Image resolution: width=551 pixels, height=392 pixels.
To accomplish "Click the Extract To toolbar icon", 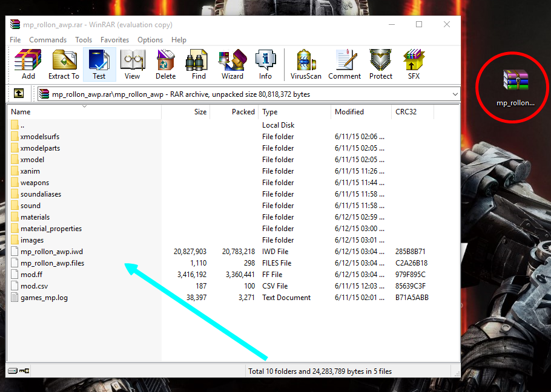I will pyautogui.click(x=64, y=64).
